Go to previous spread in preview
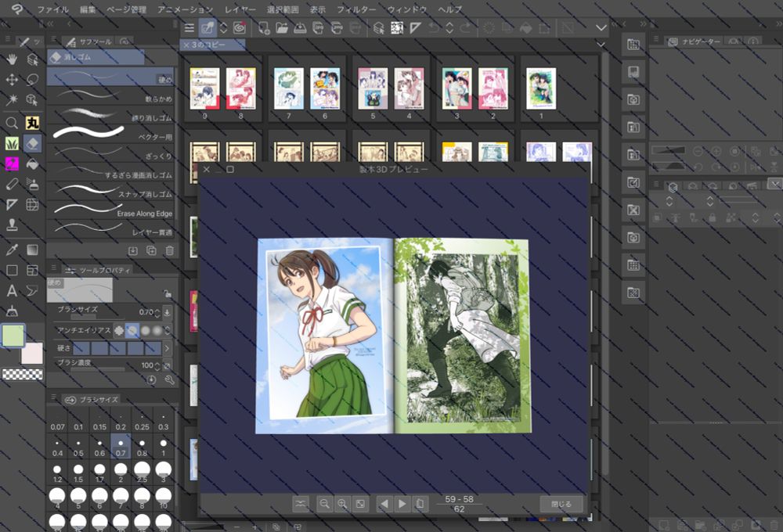The width and height of the screenshot is (783, 532). (x=384, y=504)
